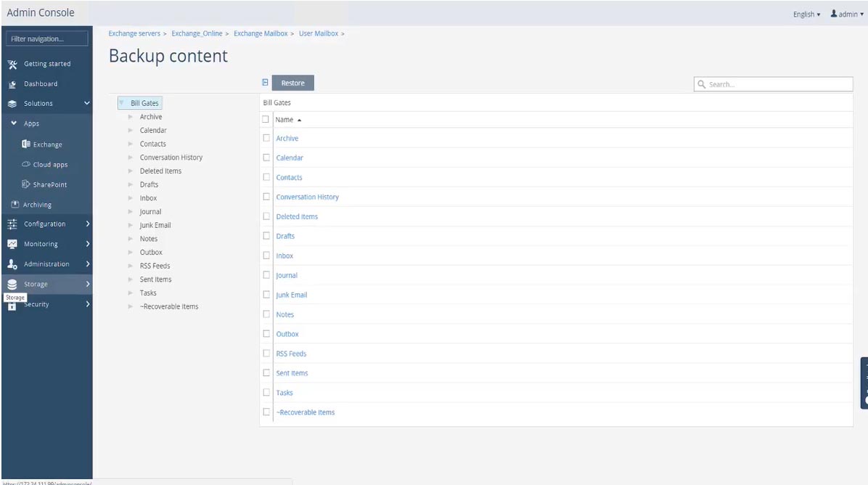
Task: Check the Archive row checkbox
Action: [266, 138]
